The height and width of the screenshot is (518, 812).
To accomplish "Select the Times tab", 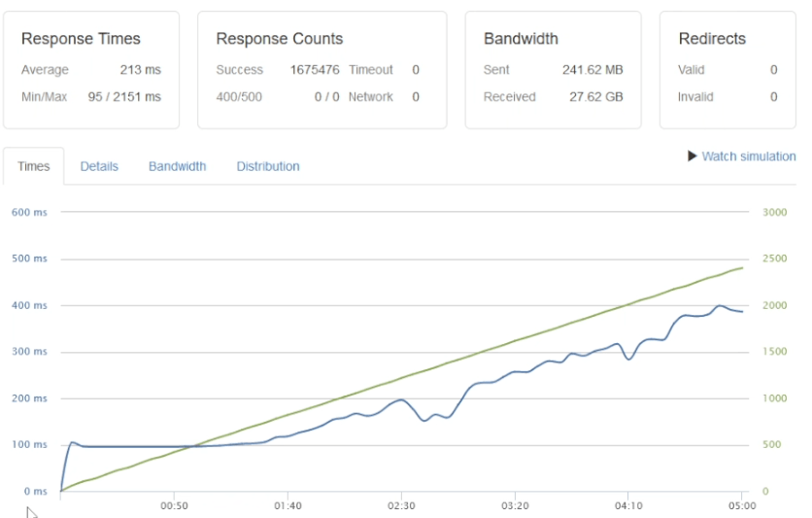I will coord(34,166).
